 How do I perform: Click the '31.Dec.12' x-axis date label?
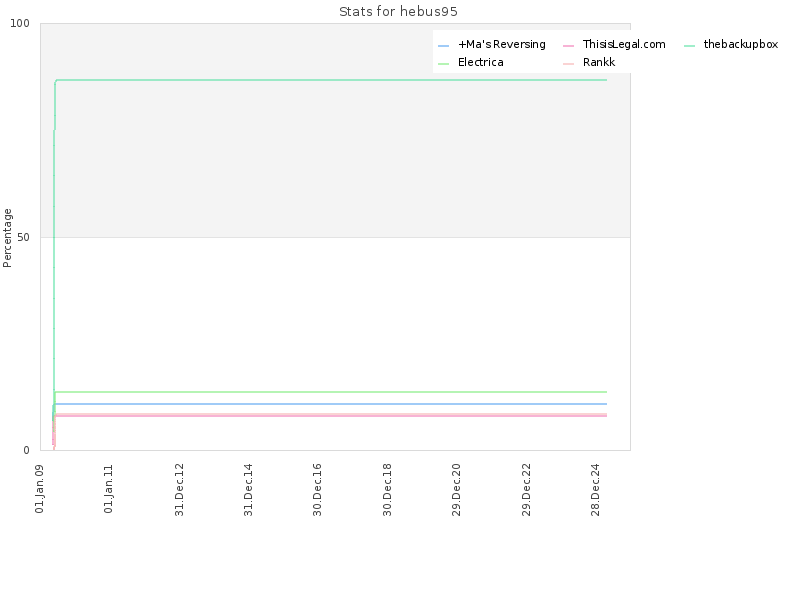(179, 489)
